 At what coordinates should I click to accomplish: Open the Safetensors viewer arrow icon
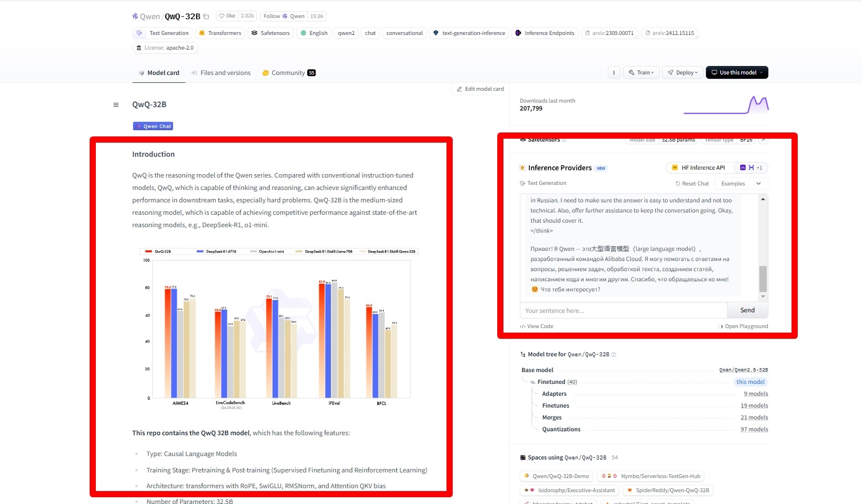pos(763,140)
